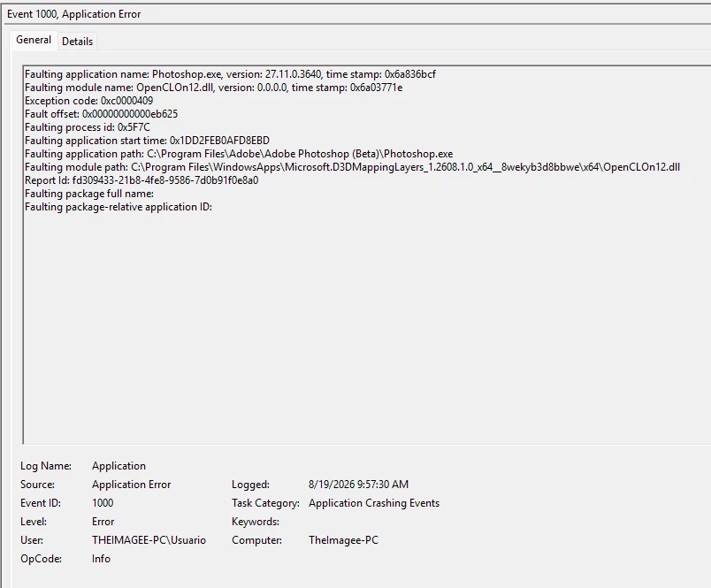Click the 'Faulting application name: Photoshop.exe' line
The height and width of the screenshot is (588, 711).
pyautogui.click(x=230, y=74)
